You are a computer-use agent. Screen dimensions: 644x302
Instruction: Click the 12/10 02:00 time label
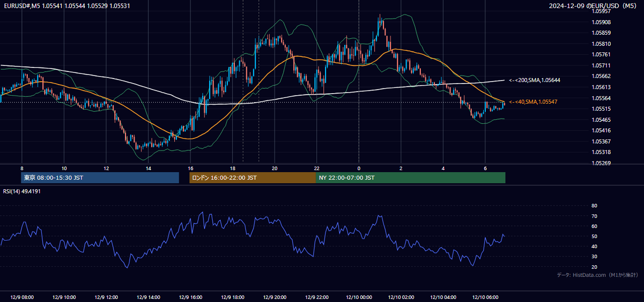pos(401,297)
